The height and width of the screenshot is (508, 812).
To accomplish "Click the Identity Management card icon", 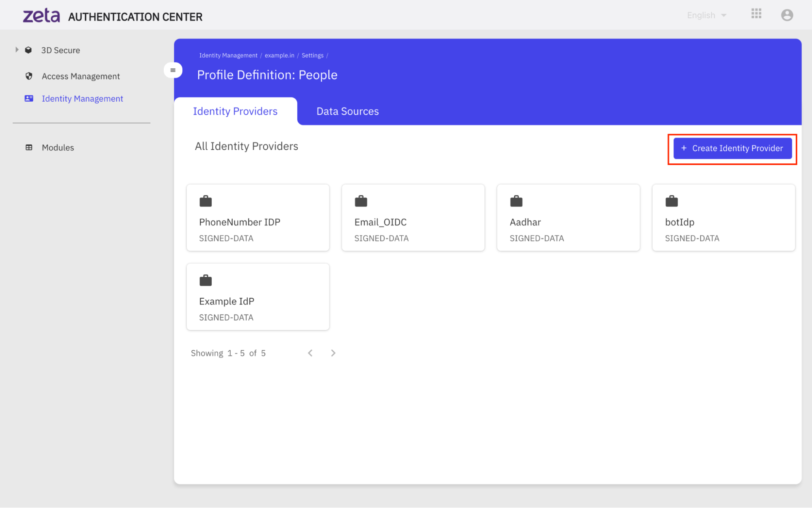I will [x=29, y=98].
